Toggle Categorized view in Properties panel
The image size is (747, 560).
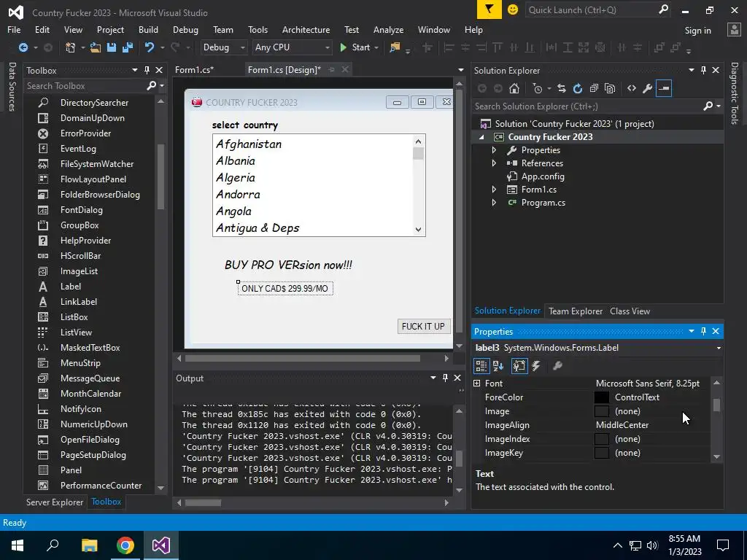click(481, 366)
